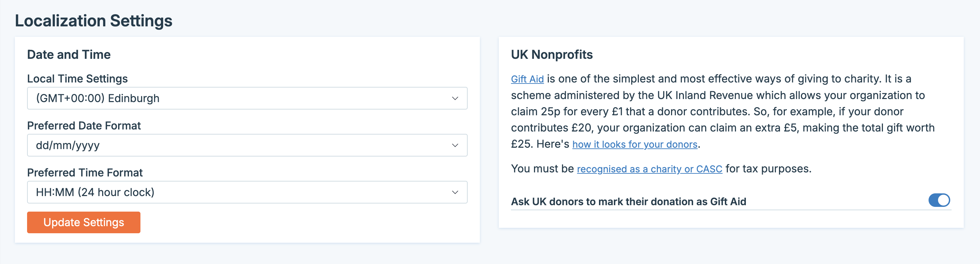Follow the 'how it looks for your donors' link

pyautogui.click(x=634, y=144)
